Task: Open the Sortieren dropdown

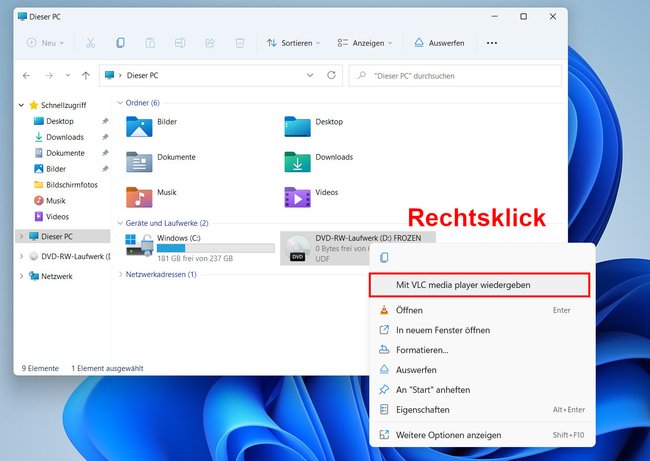Action: 293,43
